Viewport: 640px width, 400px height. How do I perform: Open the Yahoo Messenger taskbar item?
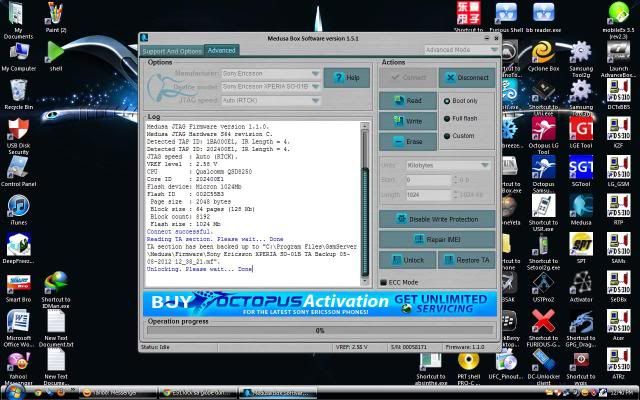[x=117, y=393]
